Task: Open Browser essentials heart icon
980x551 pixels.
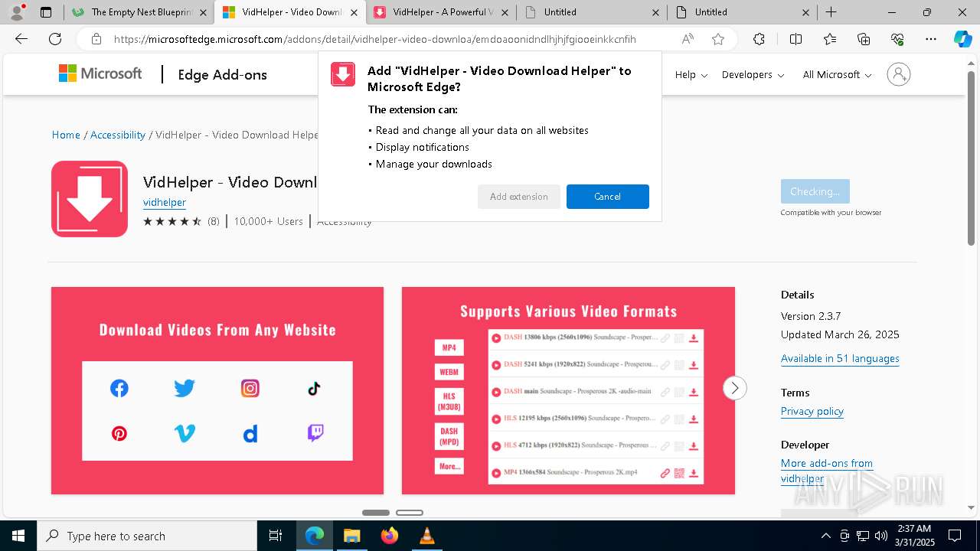Action: click(897, 39)
